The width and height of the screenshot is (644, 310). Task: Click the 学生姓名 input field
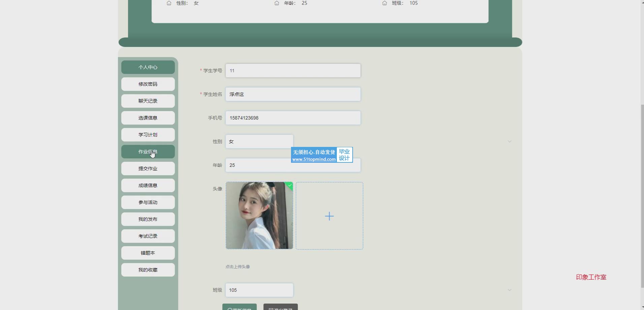click(293, 94)
